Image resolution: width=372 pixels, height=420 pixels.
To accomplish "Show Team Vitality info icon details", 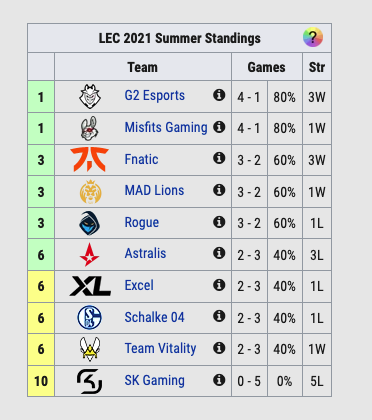I will (219, 348).
